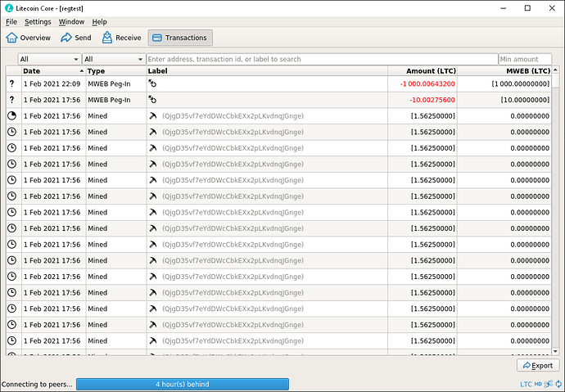This screenshot has width=565, height=392.
Task: Sort by the Label column header
Action: tap(267, 71)
